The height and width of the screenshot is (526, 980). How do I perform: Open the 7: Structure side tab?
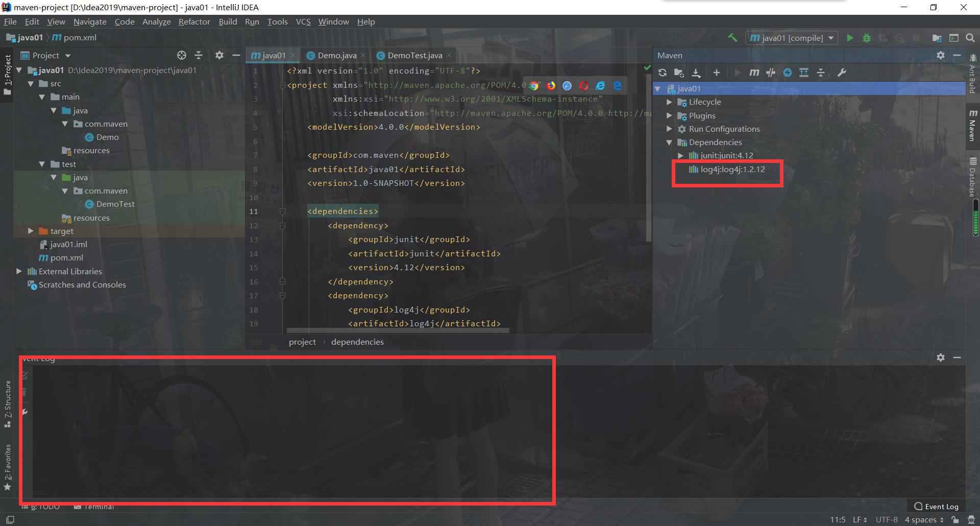click(7, 404)
